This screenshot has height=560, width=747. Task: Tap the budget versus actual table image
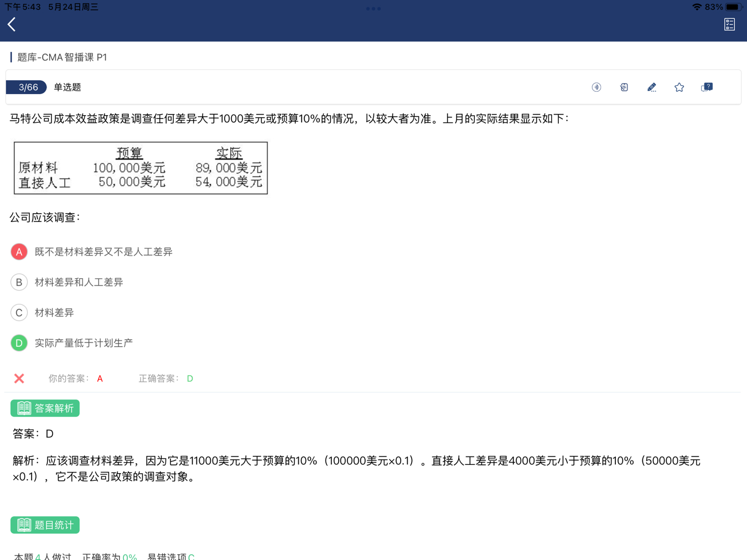[141, 168]
